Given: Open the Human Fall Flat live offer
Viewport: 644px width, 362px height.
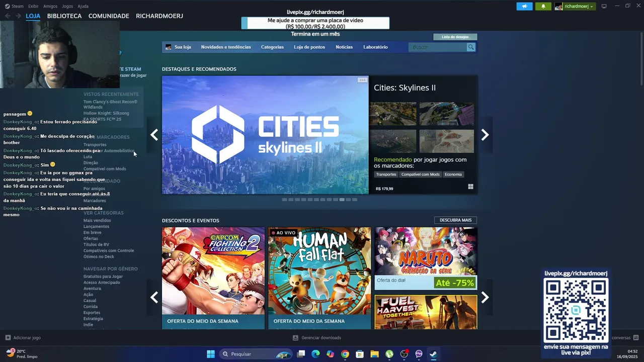Looking at the screenshot, I should coord(319,278).
